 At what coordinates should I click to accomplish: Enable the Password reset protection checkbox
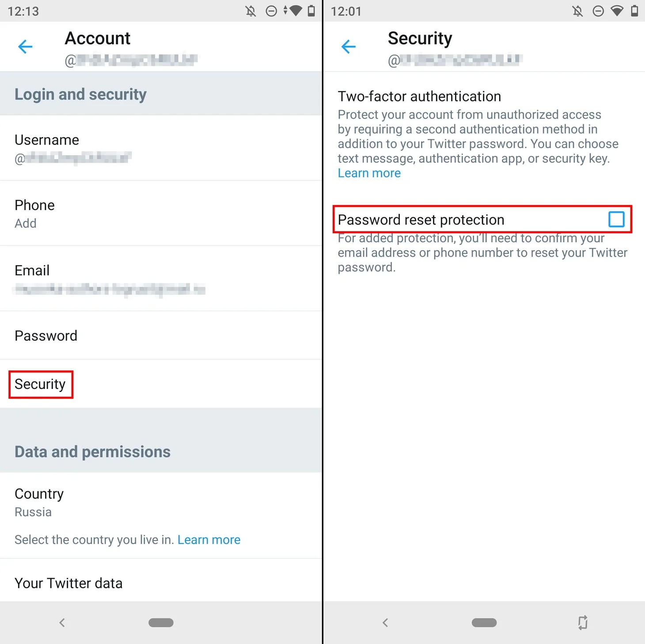point(616,219)
